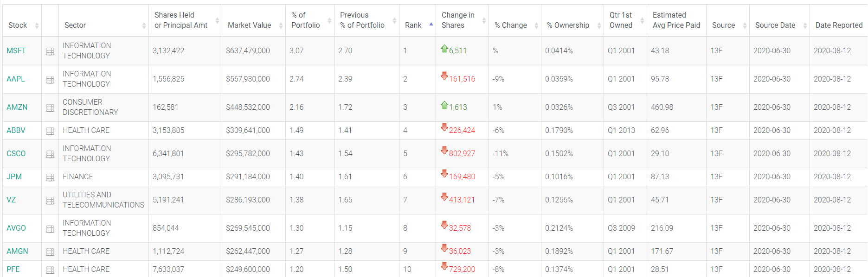Open the JPM stock link
This screenshot has width=868, height=277.
(x=14, y=177)
